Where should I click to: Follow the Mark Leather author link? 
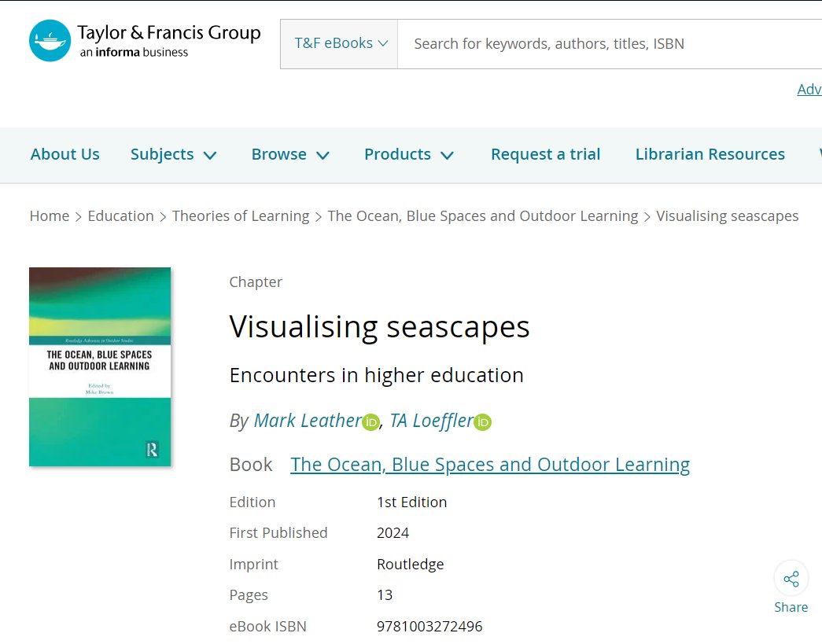tap(307, 421)
